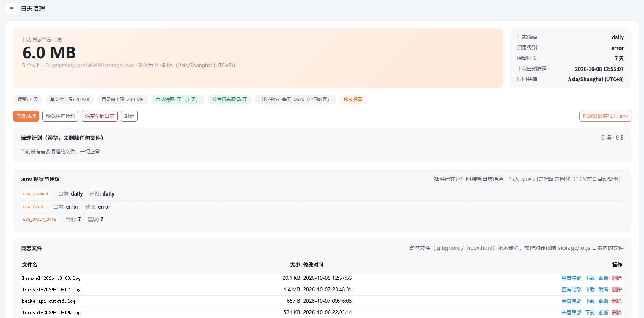
Task: Select the LOG_DAILY_DAYS tag
Action: pyautogui.click(x=40, y=220)
